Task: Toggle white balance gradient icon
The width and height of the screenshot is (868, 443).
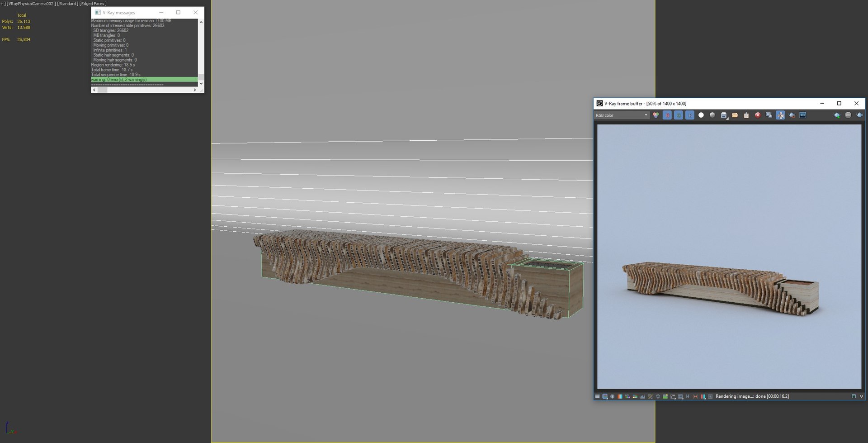Action: (620, 396)
